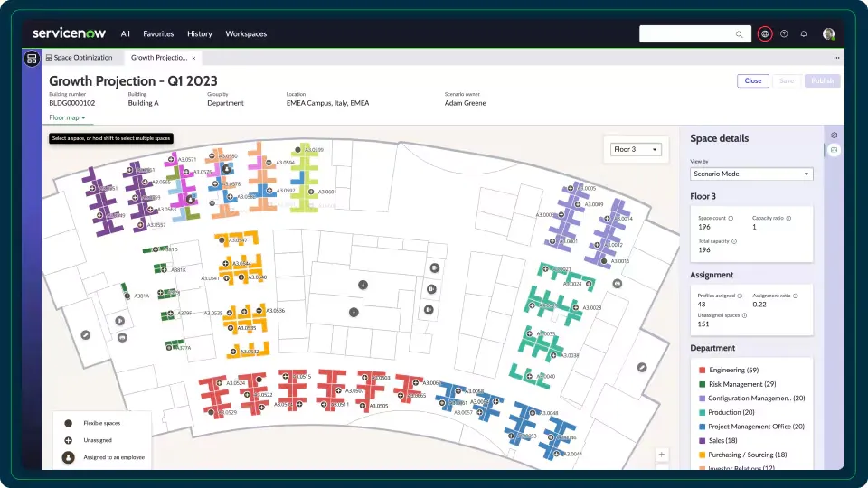
Task: Open the notifications bell
Action: point(803,33)
